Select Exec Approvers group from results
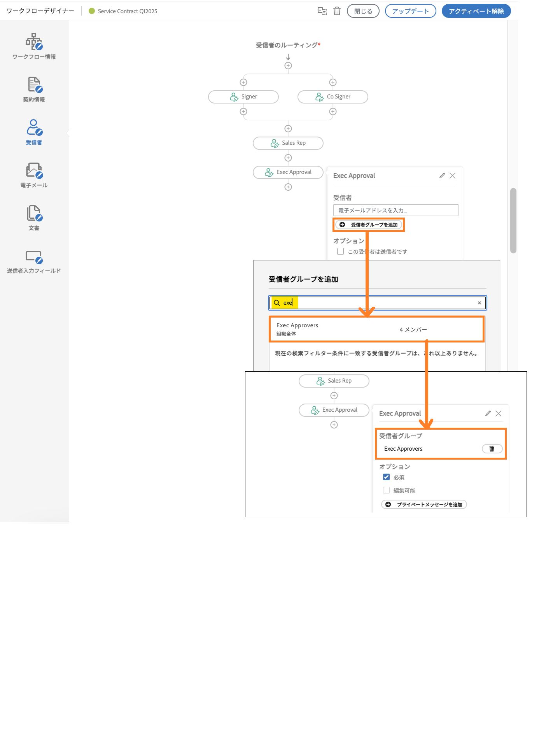Viewport: 560px width, 734px height. [x=377, y=329]
